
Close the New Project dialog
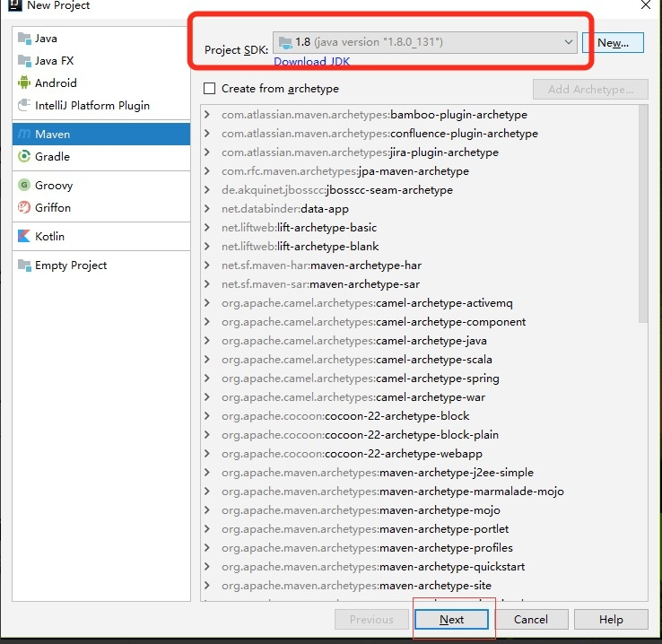coord(646,5)
